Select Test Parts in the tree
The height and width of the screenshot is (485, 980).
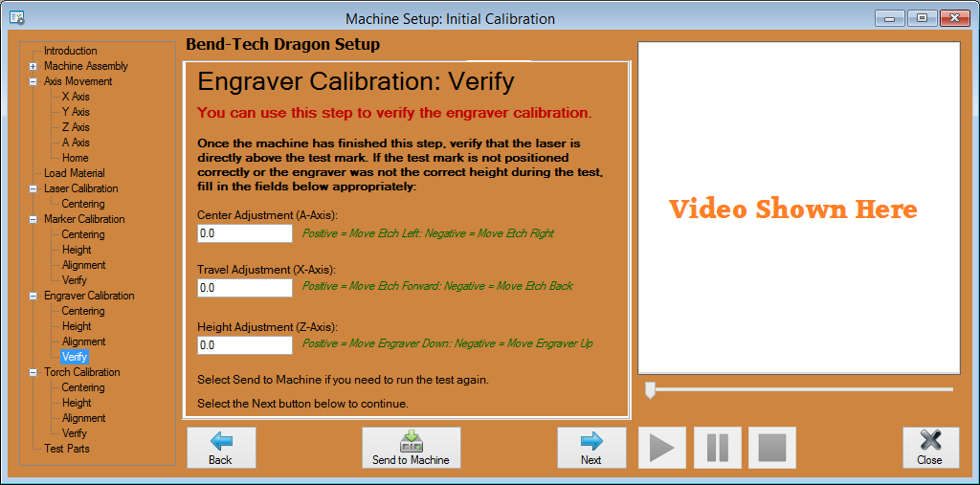point(66,449)
